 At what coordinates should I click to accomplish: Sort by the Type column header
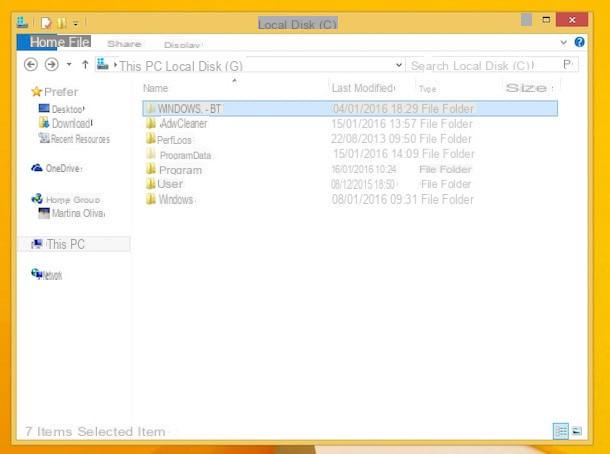(427, 89)
